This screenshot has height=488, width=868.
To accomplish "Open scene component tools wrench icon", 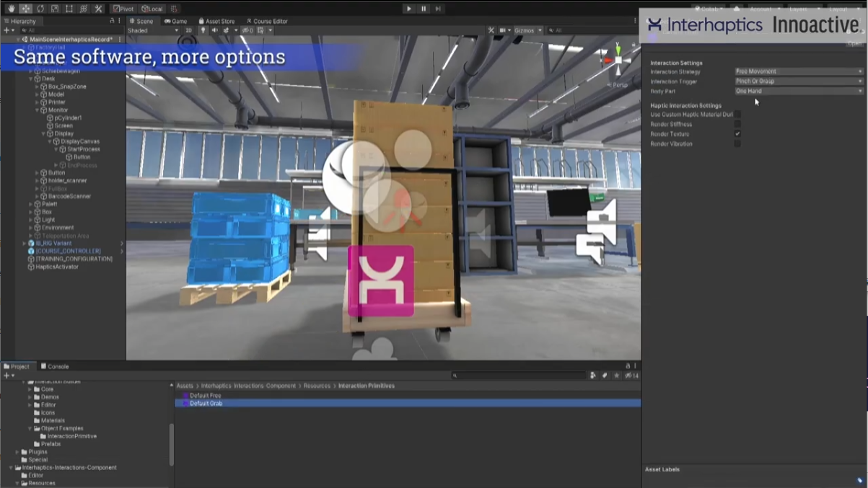I will tap(491, 30).
